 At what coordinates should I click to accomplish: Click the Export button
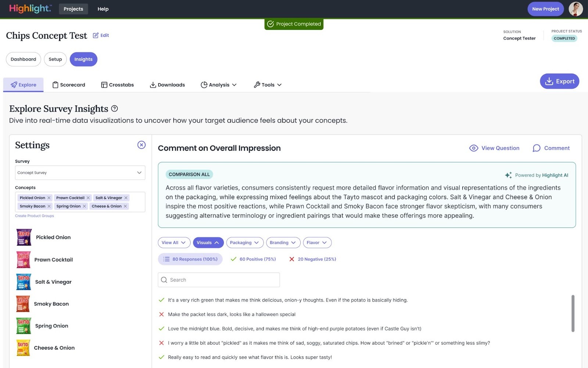pyautogui.click(x=559, y=81)
